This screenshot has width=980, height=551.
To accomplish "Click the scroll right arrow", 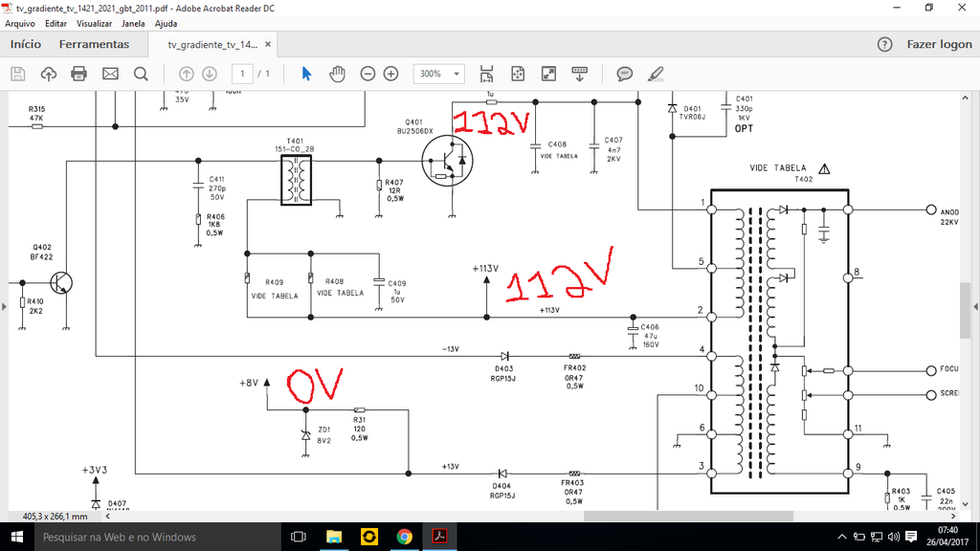I will tap(954, 517).
